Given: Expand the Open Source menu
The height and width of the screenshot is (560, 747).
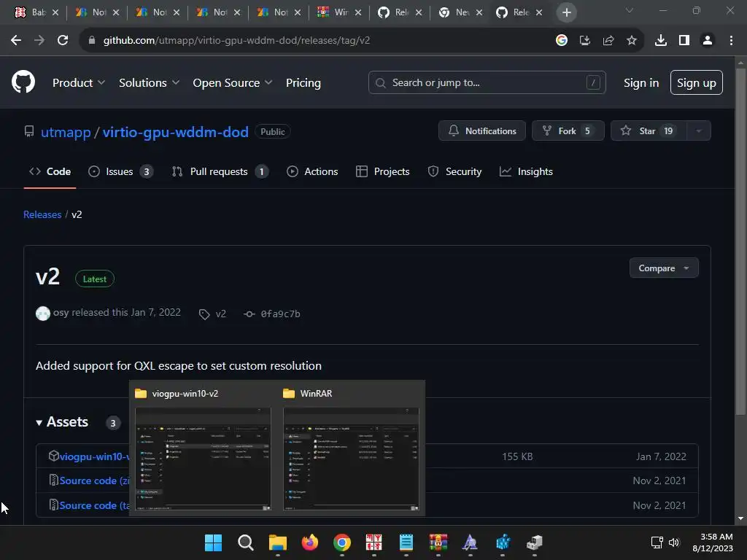Looking at the screenshot, I should click(233, 83).
